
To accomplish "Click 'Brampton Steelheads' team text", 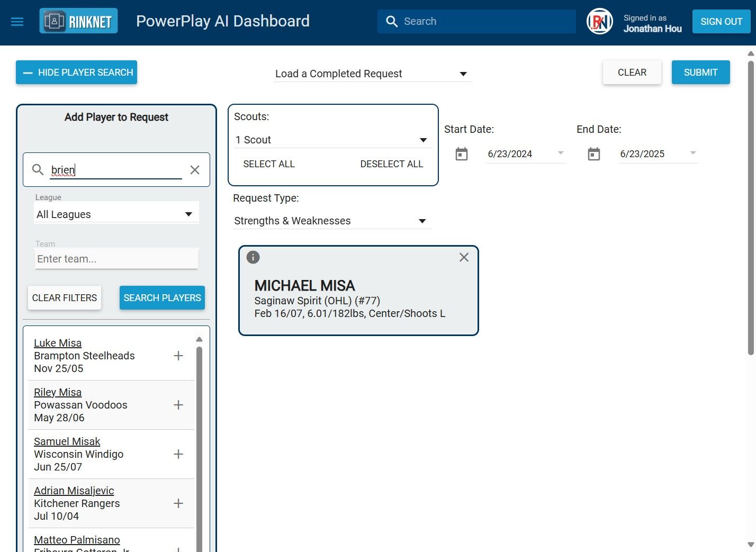I will 84,356.
